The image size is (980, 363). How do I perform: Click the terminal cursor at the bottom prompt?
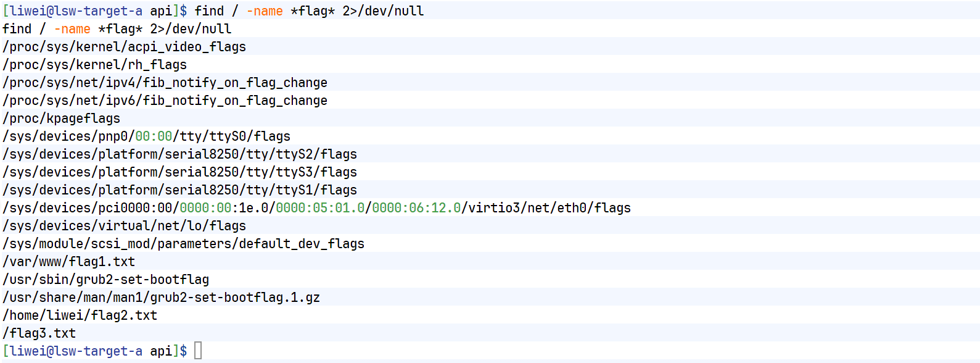click(x=198, y=351)
